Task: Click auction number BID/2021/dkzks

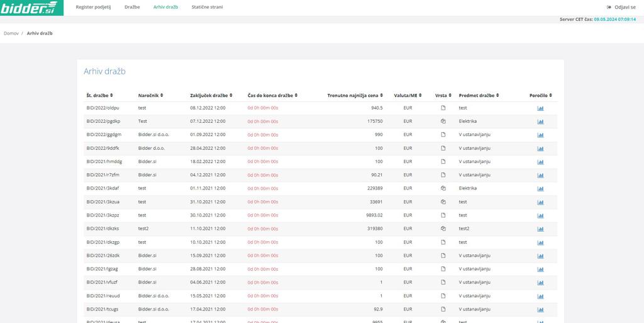Action: [x=103, y=229]
